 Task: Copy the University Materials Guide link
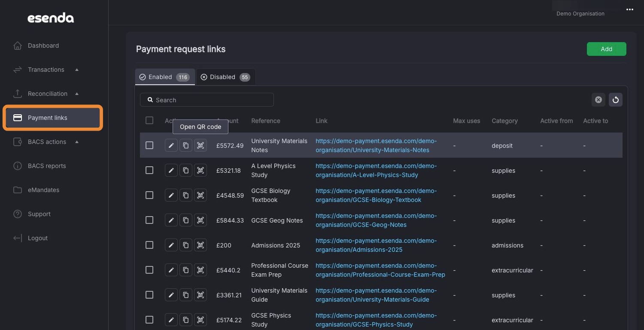click(186, 295)
